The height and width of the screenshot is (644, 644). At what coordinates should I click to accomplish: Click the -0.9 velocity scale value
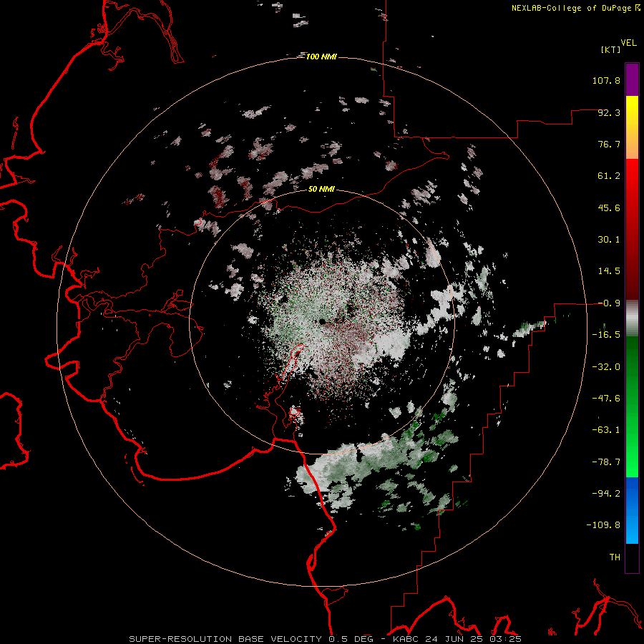pyautogui.click(x=609, y=303)
